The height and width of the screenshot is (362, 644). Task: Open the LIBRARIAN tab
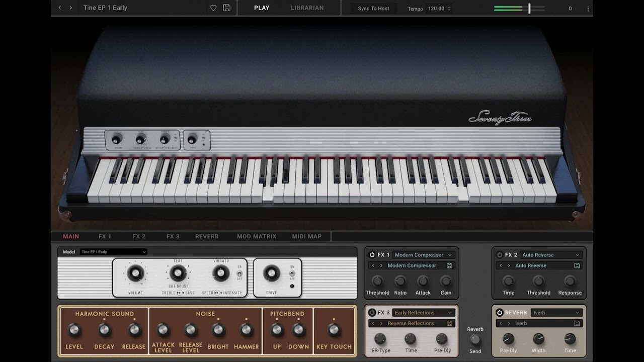(307, 8)
